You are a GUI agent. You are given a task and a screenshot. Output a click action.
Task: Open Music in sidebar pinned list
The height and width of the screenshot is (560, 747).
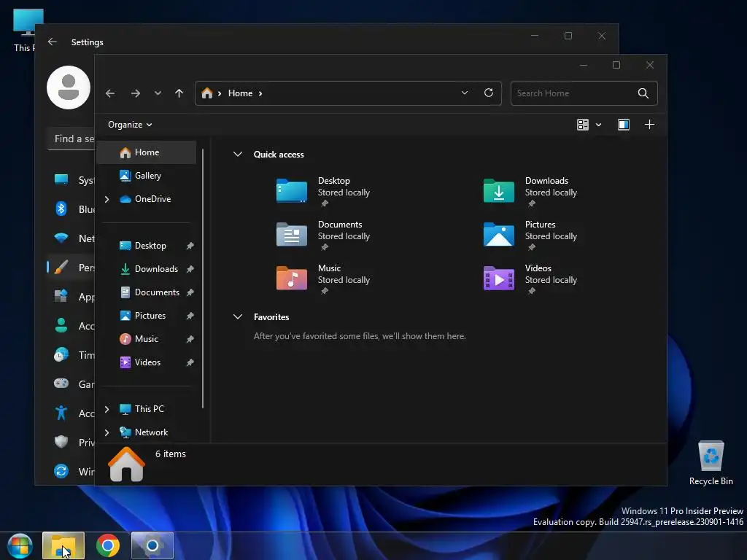point(147,339)
